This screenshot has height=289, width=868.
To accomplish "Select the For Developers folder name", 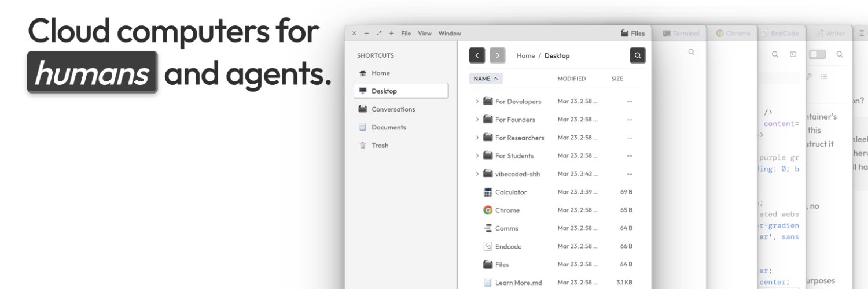I will (x=518, y=101).
